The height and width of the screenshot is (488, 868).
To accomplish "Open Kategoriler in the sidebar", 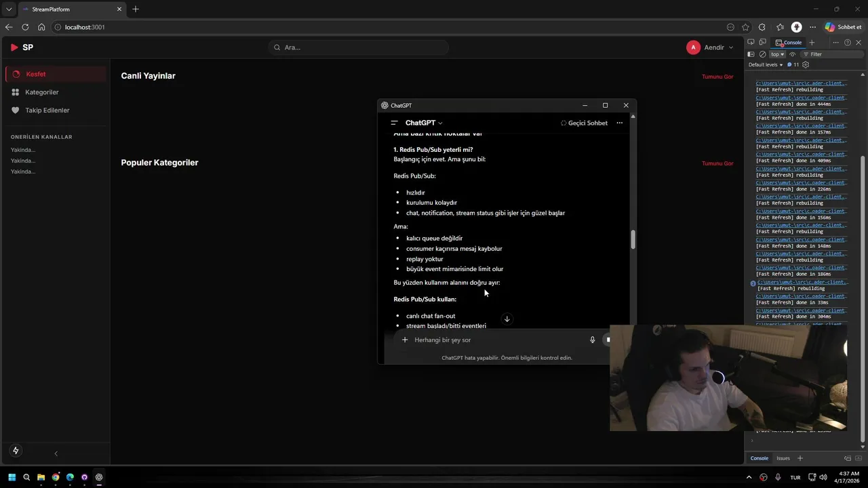I will [56, 92].
